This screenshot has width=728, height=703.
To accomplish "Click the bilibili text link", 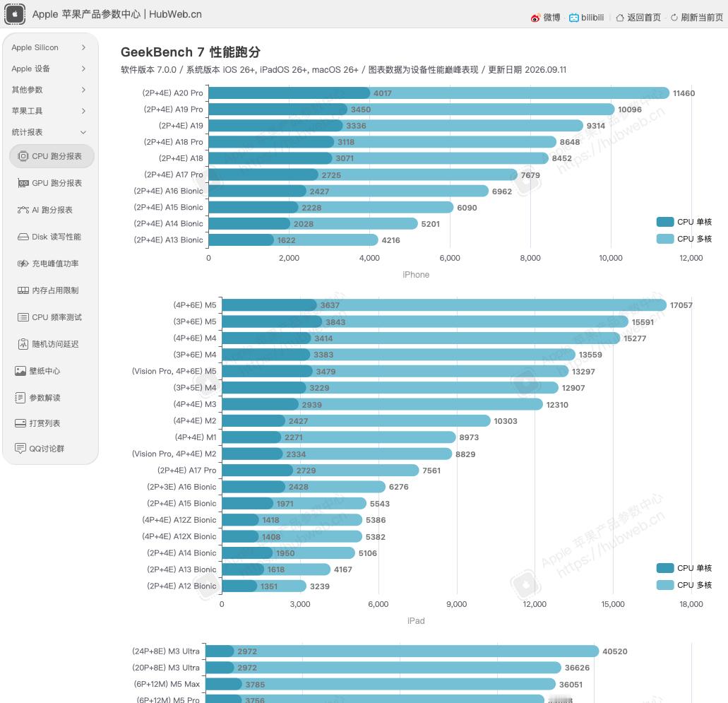I will [x=592, y=18].
